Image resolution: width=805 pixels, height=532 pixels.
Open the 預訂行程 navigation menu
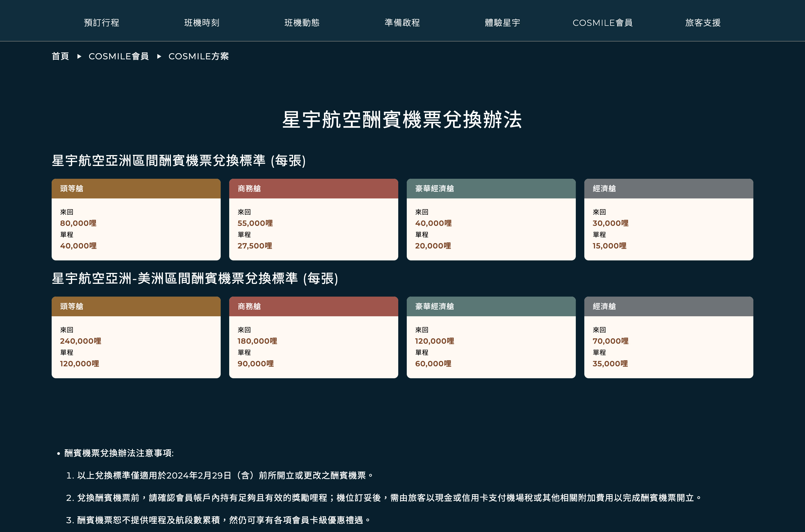coord(101,23)
